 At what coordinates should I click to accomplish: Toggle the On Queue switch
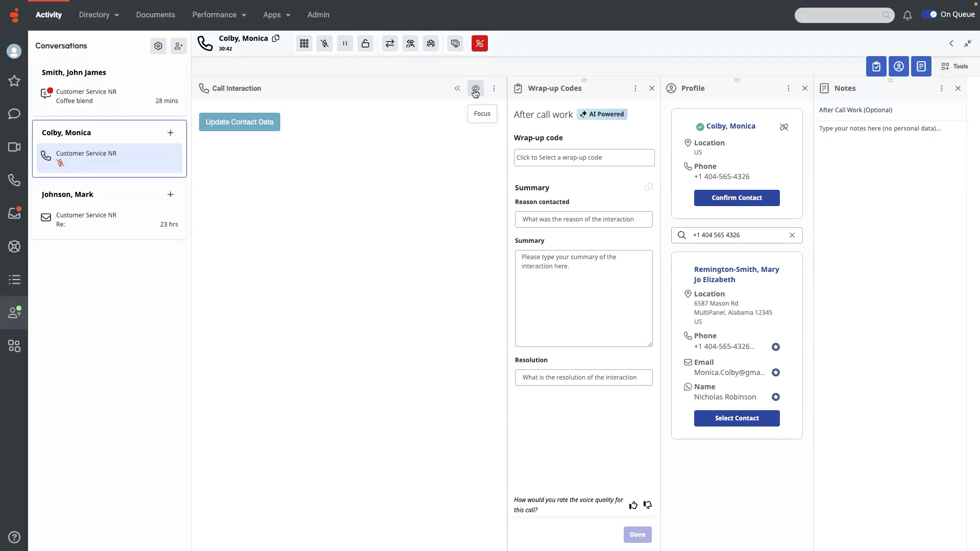[x=929, y=14]
